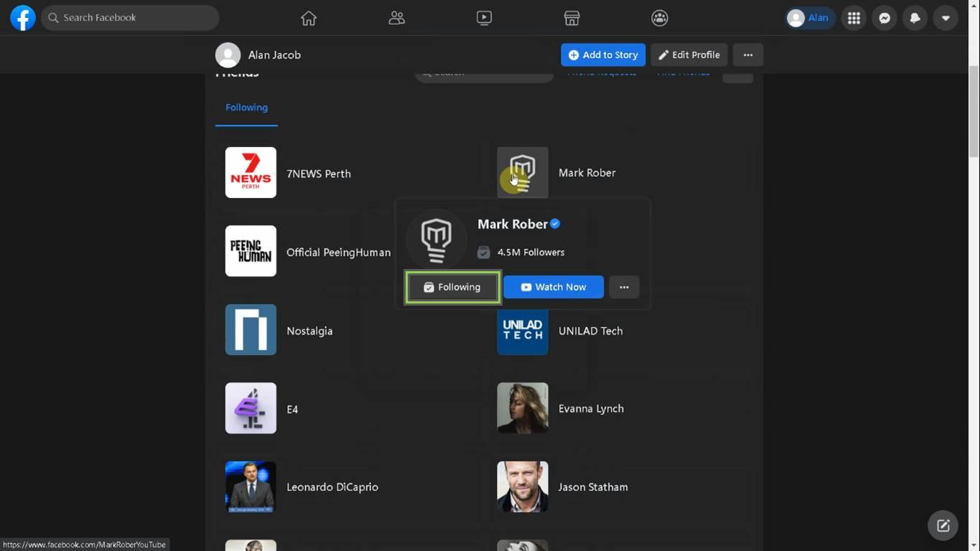Click the 7NEWS Perth name
This screenshot has height=551, width=980.
coord(319,174)
